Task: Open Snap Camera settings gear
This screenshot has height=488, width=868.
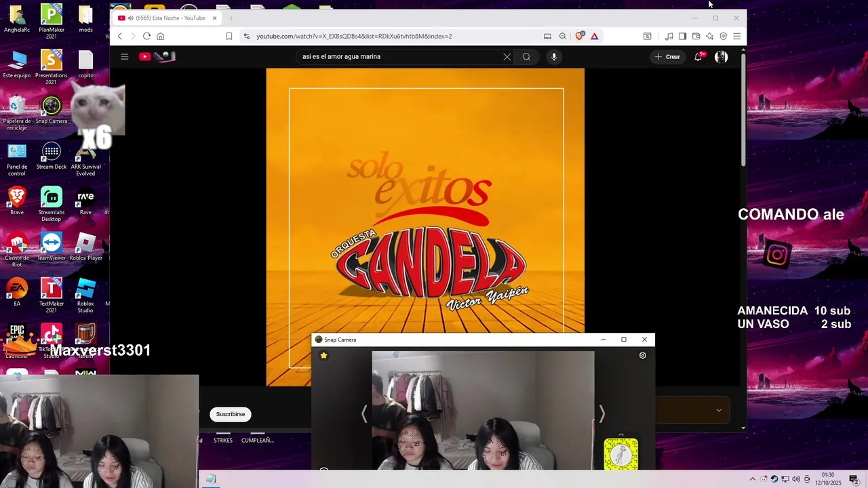Action: (643, 355)
